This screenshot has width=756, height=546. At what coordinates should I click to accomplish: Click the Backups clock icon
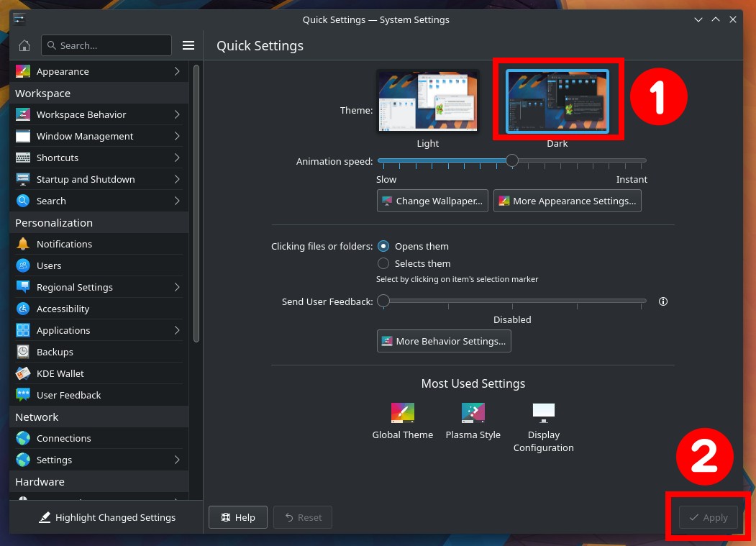click(x=23, y=352)
